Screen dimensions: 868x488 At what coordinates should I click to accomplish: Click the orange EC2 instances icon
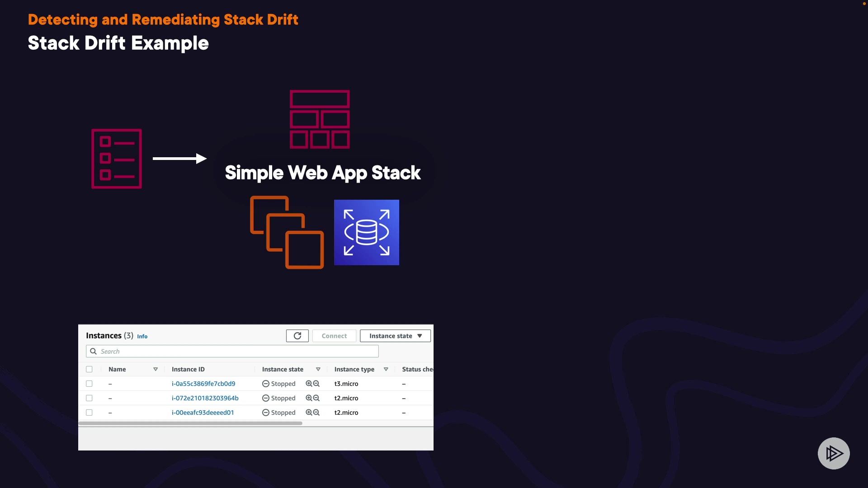[x=287, y=232]
